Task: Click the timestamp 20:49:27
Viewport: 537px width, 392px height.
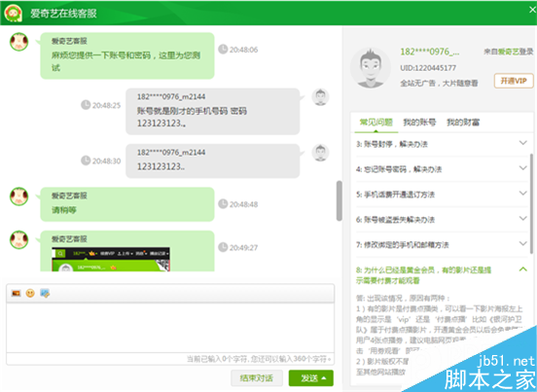Action: tap(243, 247)
